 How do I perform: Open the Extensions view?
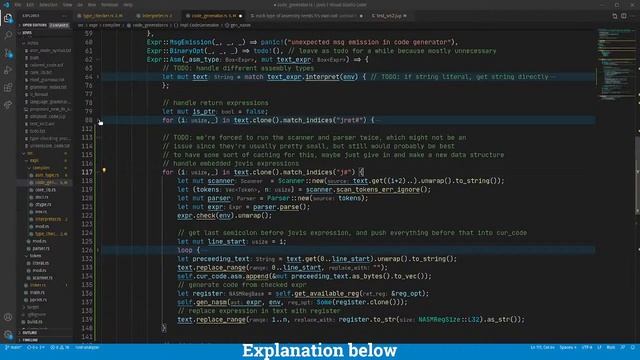[8, 87]
